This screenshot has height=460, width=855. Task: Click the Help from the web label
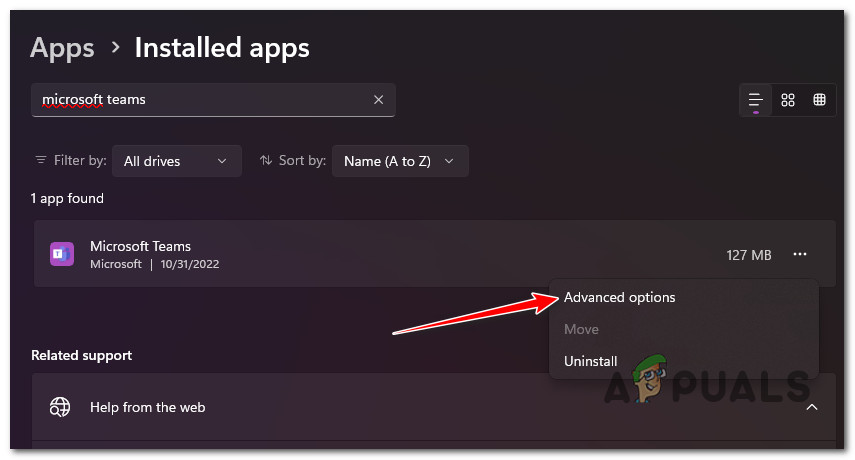click(x=147, y=408)
